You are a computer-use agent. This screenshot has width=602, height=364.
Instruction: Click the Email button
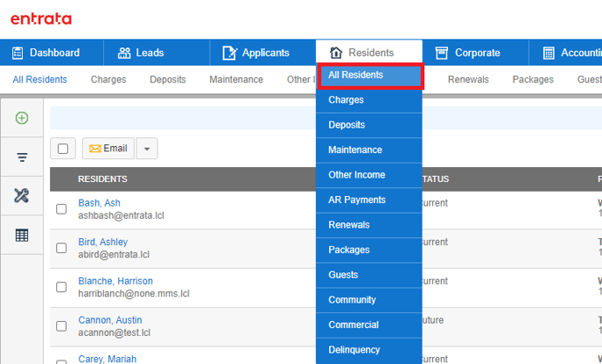point(108,149)
